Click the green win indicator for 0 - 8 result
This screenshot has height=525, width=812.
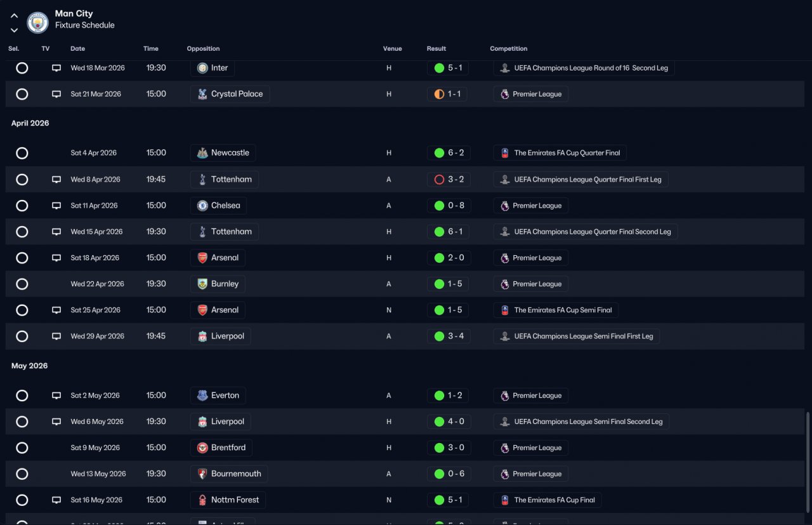(x=439, y=206)
